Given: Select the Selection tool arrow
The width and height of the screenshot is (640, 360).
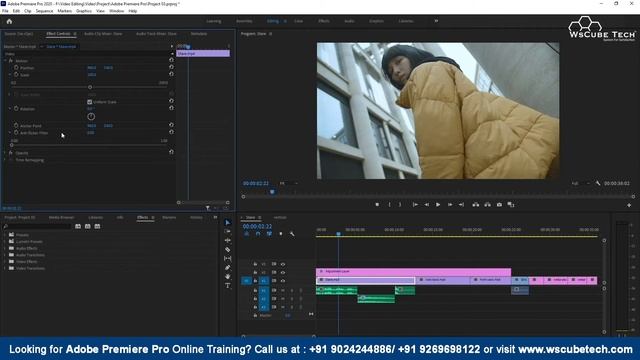Looking at the screenshot, I should click(x=228, y=222).
